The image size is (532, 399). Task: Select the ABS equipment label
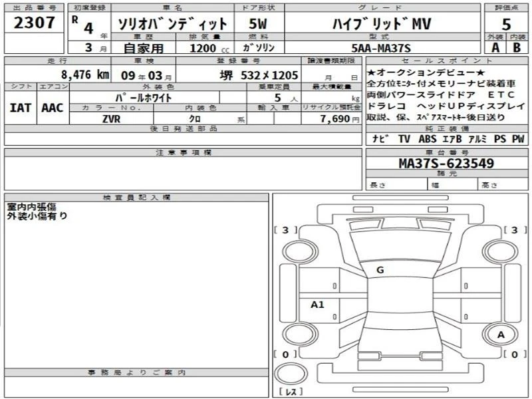point(428,139)
